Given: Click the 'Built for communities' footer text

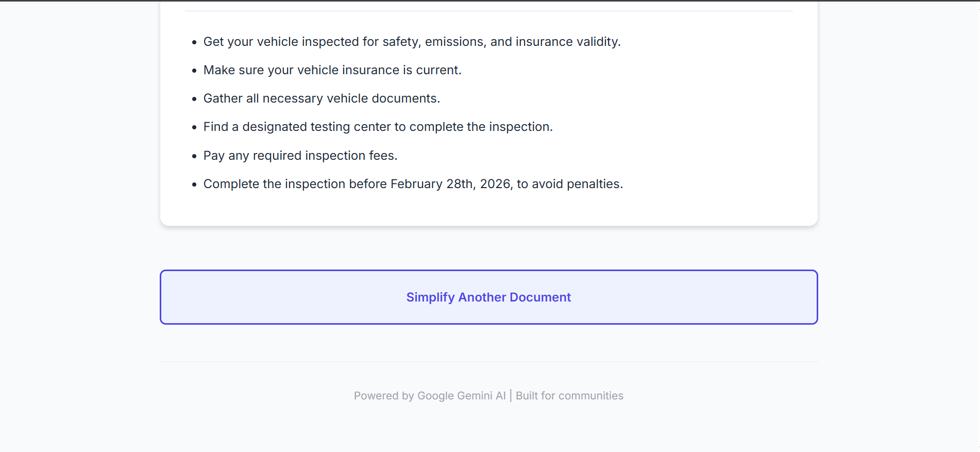Looking at the screenshot, I should pos(569,396).
